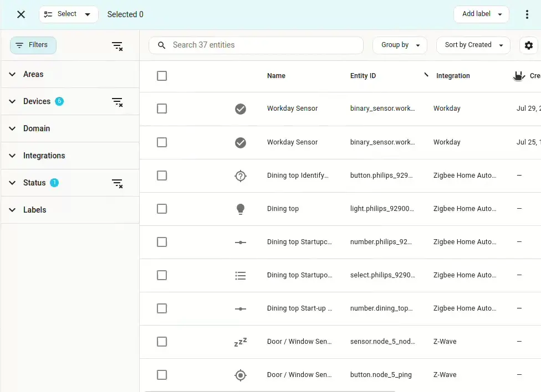
Task: Check the row checkbox for Dining top
Action: click(x=162, y=209)
